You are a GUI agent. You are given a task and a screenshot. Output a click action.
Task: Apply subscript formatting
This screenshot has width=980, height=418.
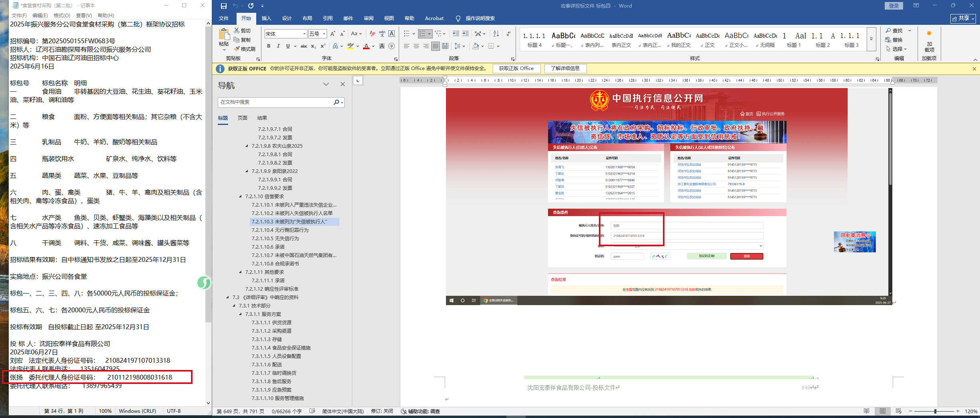pyautogui.click(x=313, y=46)
